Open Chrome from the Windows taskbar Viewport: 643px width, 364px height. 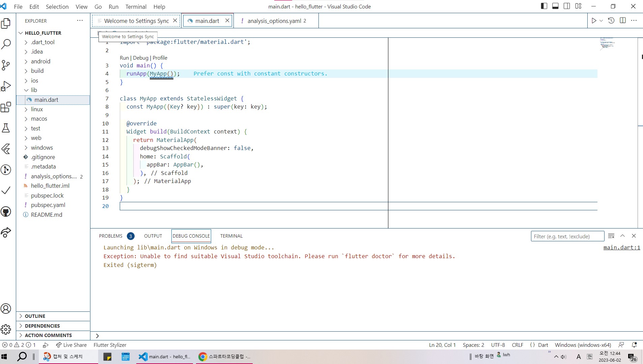click(224, 357)
